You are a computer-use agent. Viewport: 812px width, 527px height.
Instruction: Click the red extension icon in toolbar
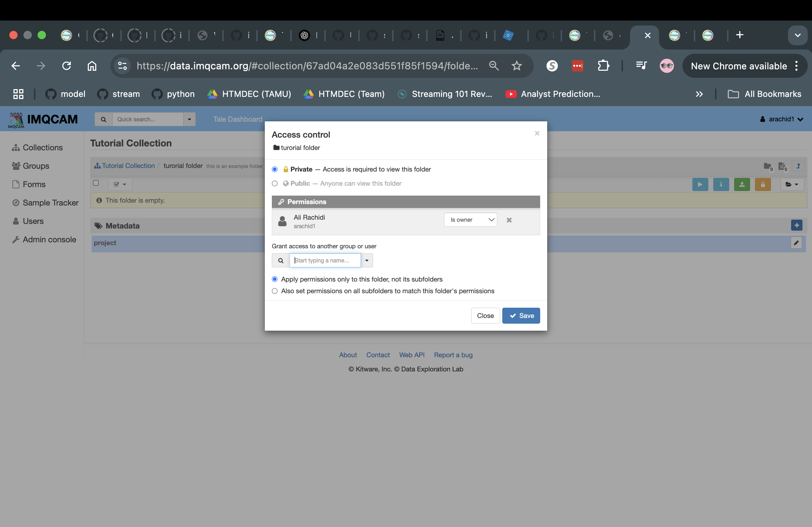click(578, 66)
